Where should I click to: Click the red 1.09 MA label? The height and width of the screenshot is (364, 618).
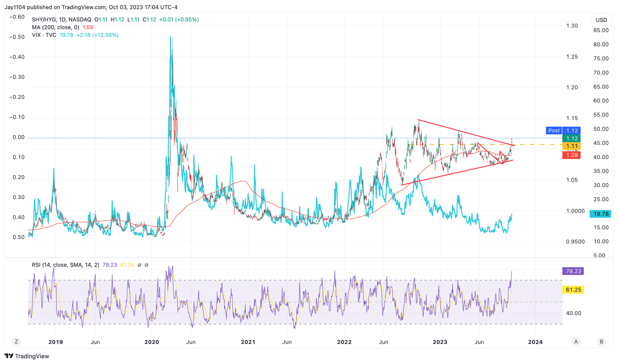571,155
